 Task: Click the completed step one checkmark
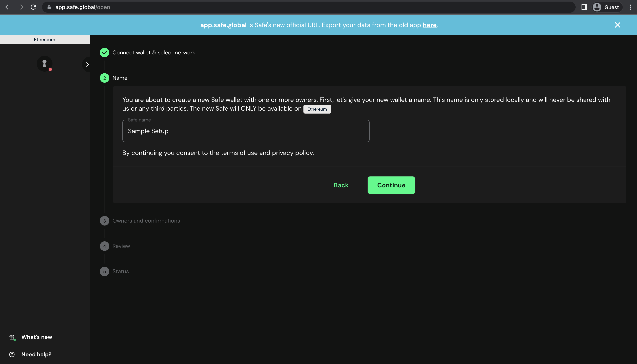click(105, 52)
